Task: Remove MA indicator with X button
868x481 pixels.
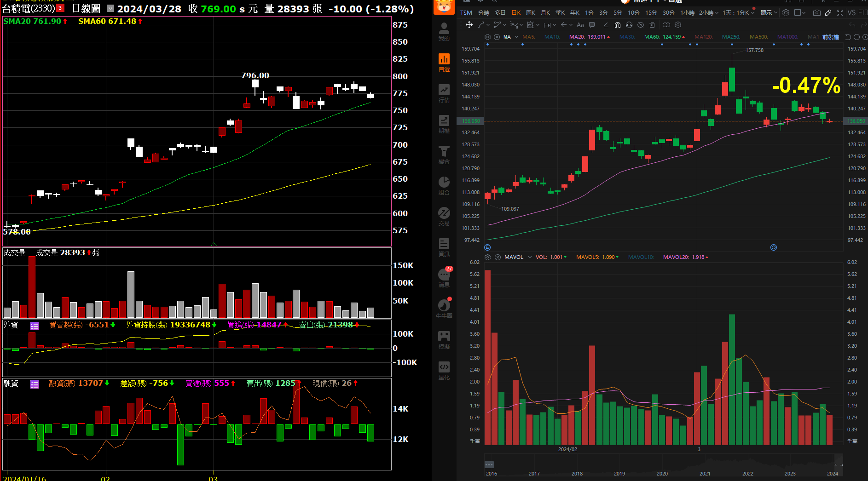Action: (497, 37)
